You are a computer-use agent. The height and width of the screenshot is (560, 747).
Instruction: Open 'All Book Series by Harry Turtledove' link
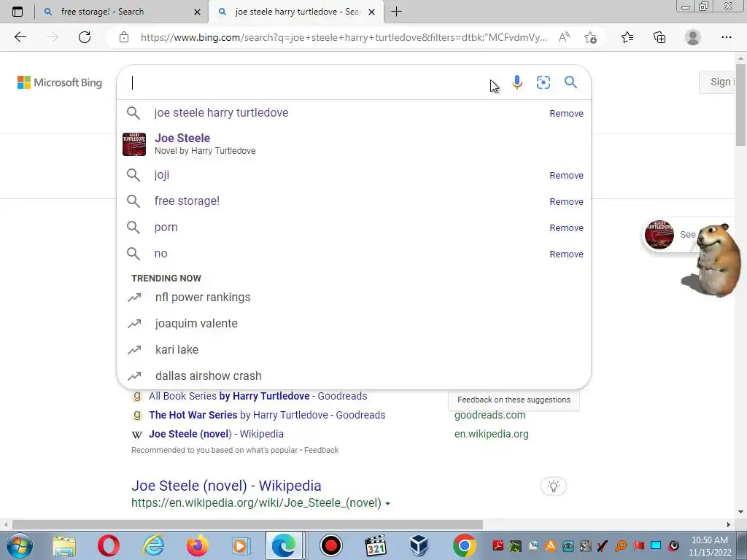(x=258, y=396)
